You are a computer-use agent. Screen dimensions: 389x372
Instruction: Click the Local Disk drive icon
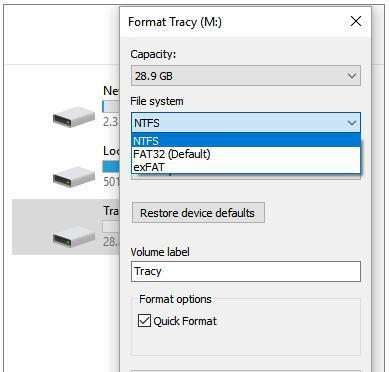tap(74, 177)
